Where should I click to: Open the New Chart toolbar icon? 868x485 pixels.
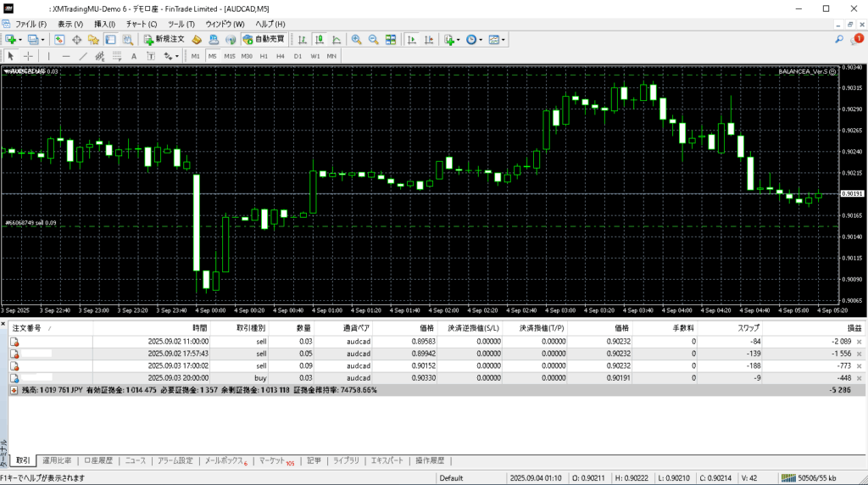tap(10, 39)
